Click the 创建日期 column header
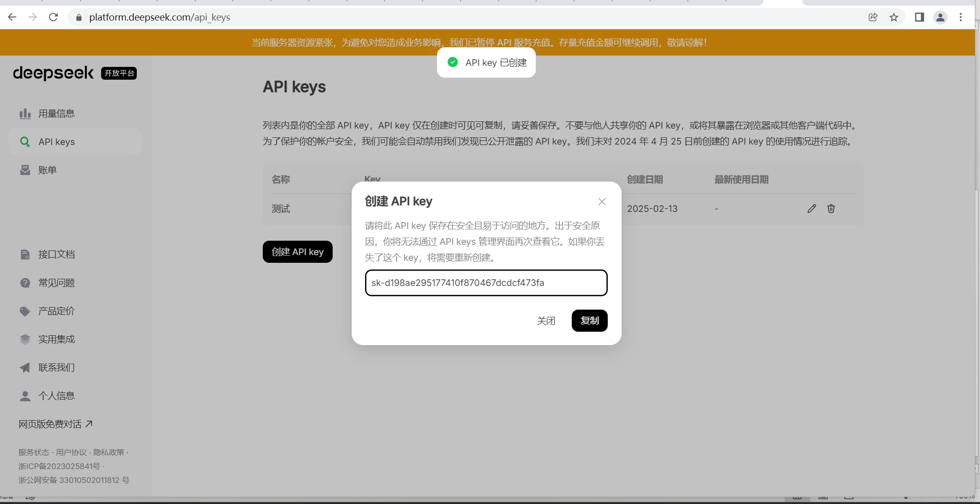 [x=645, y=179]
